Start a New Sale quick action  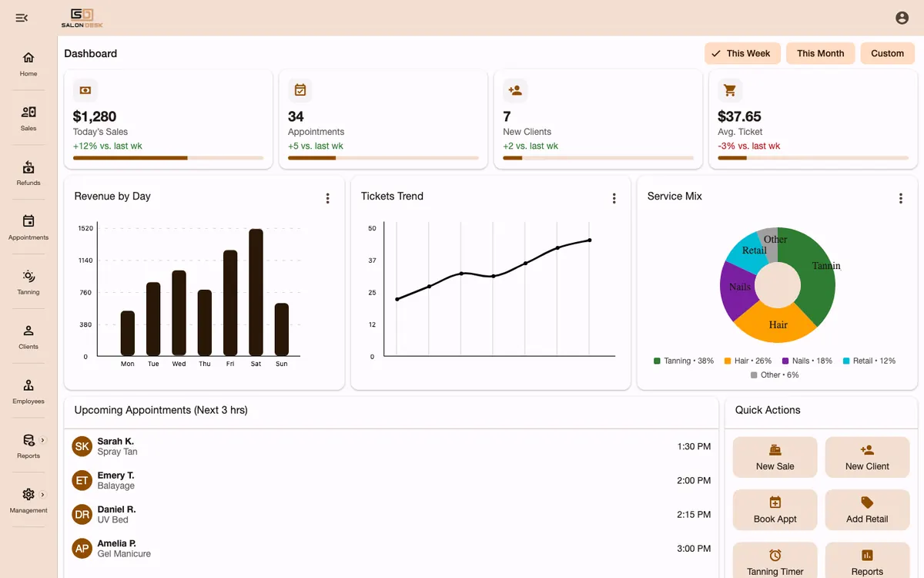click(775, 457)
